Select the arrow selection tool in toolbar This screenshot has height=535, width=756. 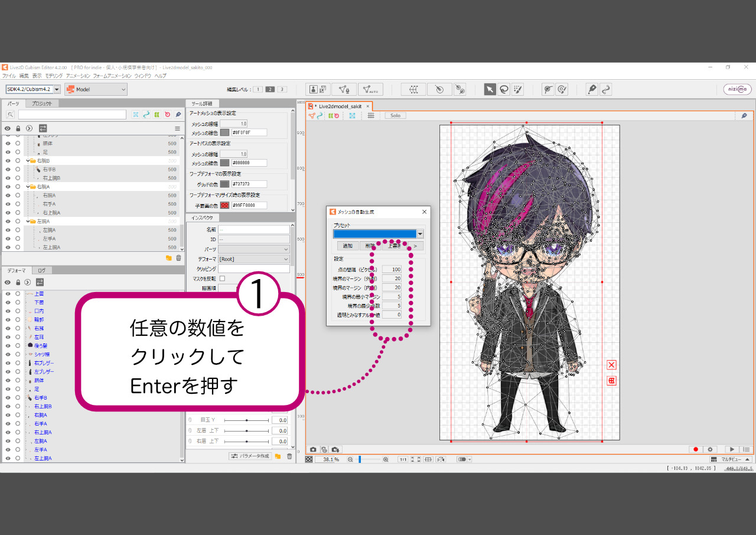pyautogui.click(x=490, y=89)
